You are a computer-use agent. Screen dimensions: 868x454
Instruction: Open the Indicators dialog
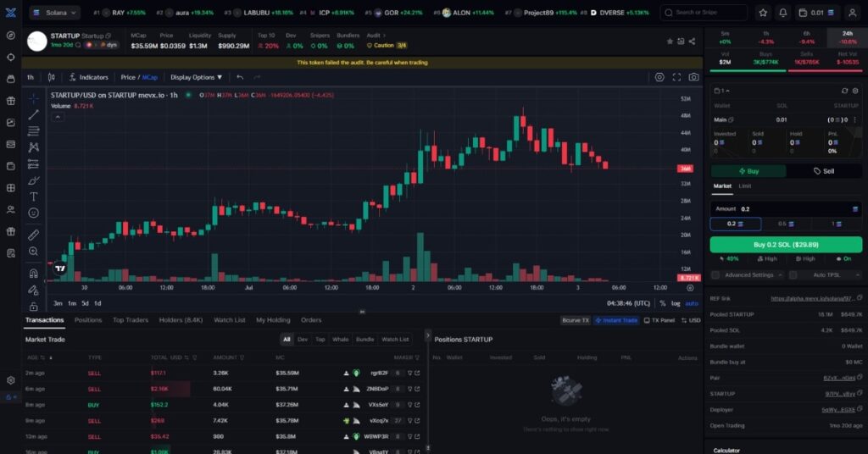coord(88,77)
